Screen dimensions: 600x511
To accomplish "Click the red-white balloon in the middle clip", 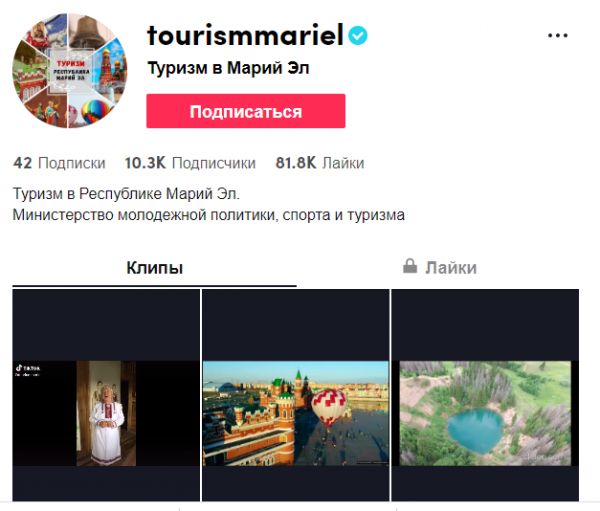I will tap(329, 407).
